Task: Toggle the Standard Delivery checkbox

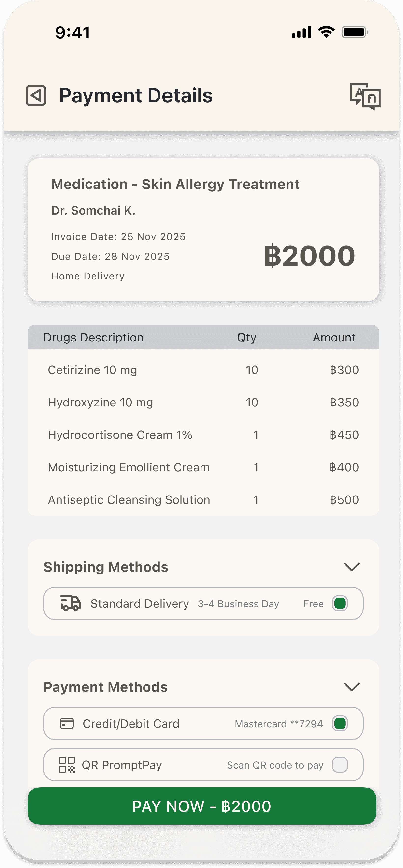Action: [340, 603]
